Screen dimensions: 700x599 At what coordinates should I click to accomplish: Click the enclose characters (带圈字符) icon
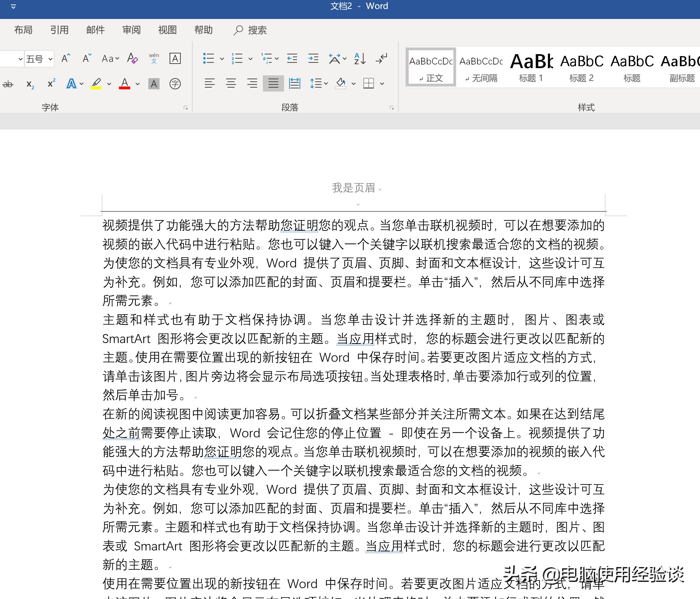coord(175,84)
